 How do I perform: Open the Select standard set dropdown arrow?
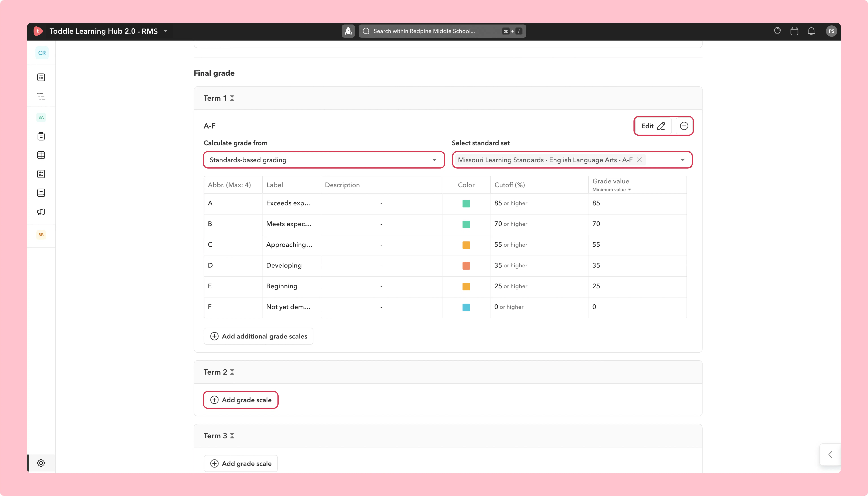pyautogui.click(x=683, y=160)
